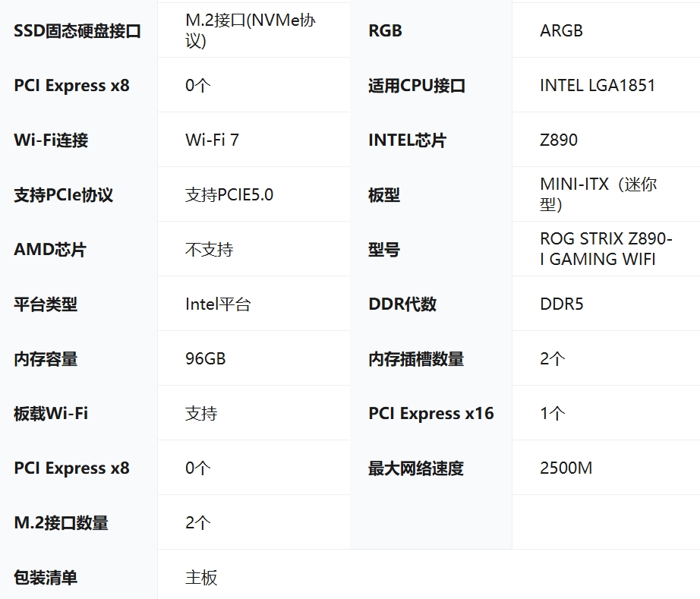The height and width of the screenshot is (599, 700).
Task: Select the 最大网络速度 label
Action: coord(416,468)
